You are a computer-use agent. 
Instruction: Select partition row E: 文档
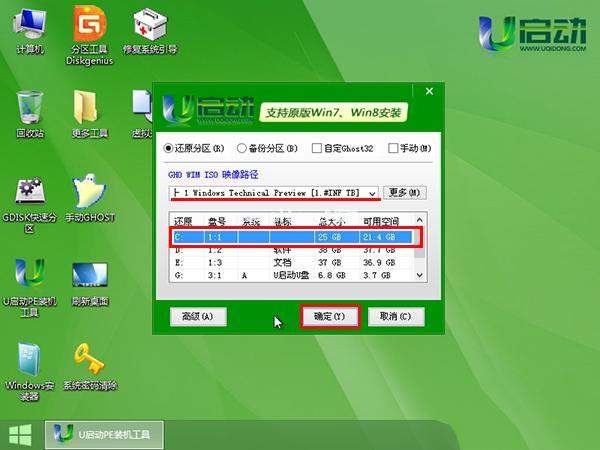point(293,263)
